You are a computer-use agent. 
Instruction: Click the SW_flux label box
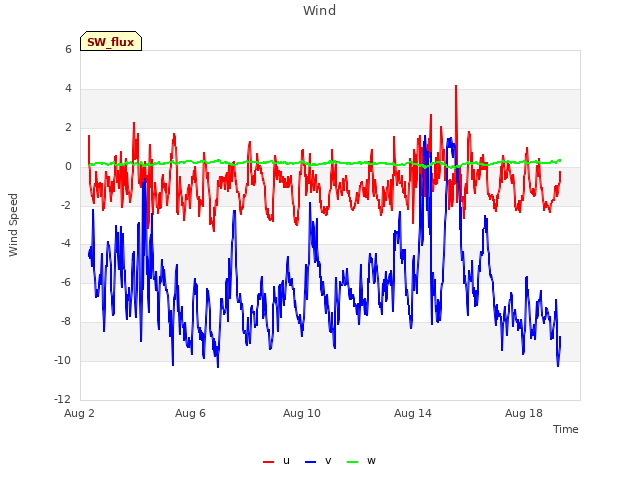pyautogui.click(x=111, y=41)
